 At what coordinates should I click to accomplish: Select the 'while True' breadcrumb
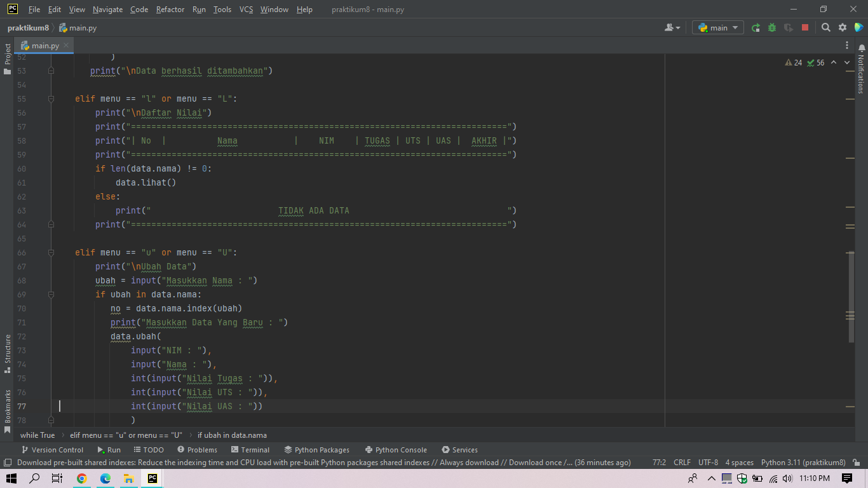tap(37, 435)
